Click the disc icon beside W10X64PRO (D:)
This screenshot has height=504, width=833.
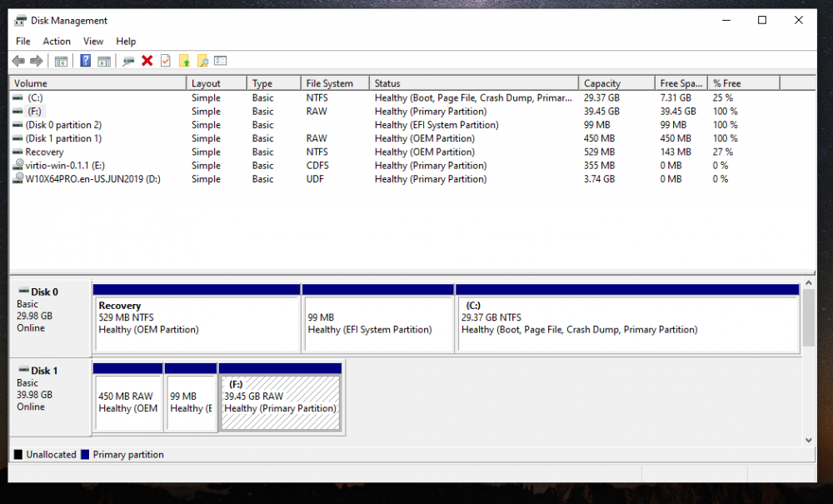[18, 178]
